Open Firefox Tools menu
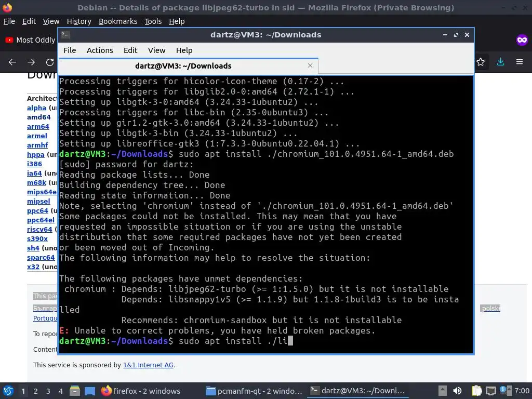Image resolution: width=532 pixels, height=399 pixels. [153, 21]
